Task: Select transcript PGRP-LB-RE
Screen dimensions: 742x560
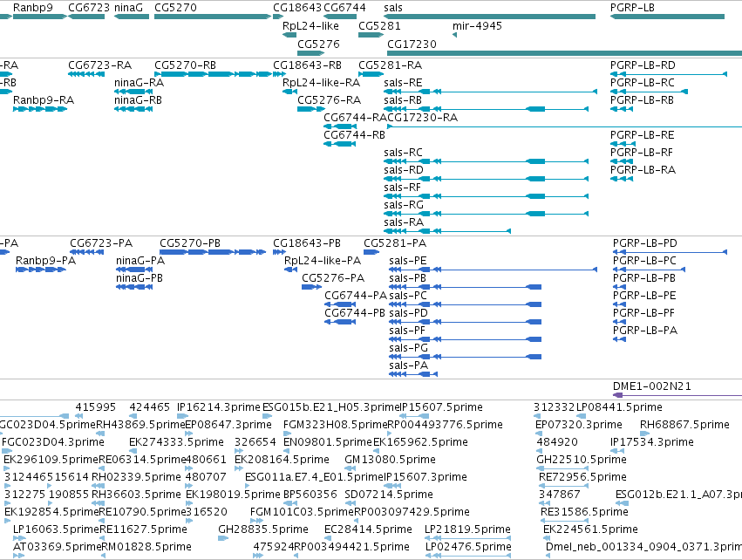Action: [623, 144]
